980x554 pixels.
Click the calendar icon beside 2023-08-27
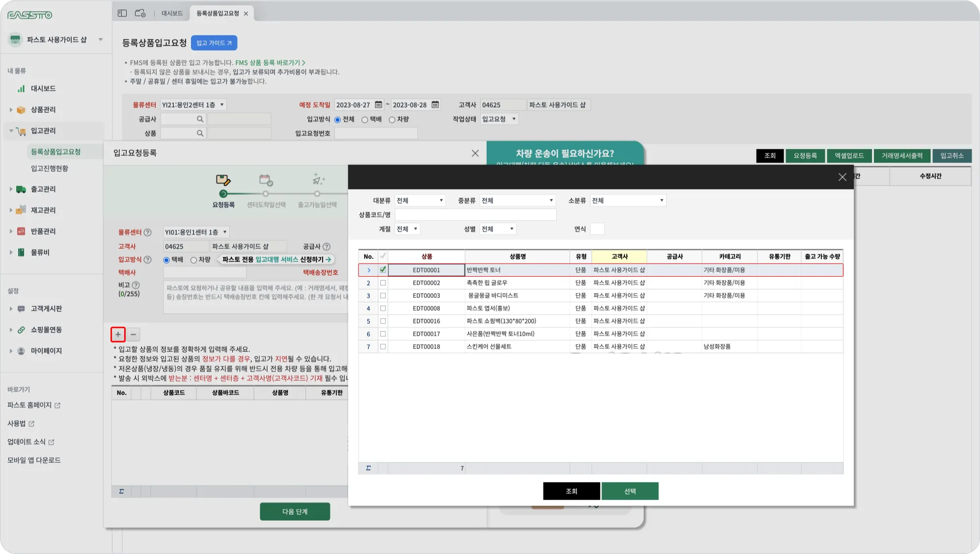pos(378,105)
